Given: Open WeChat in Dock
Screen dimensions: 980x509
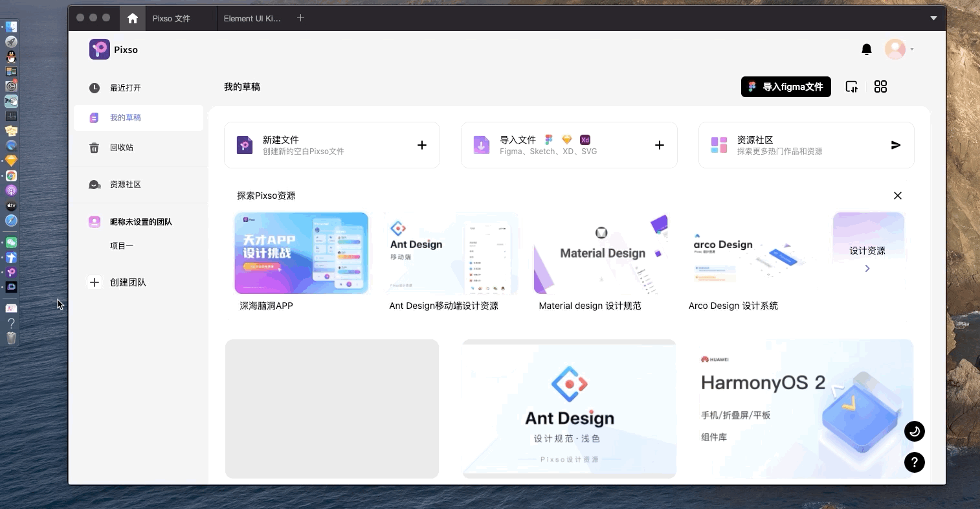Looking at the screenshot, I should [x=11, y=243].
